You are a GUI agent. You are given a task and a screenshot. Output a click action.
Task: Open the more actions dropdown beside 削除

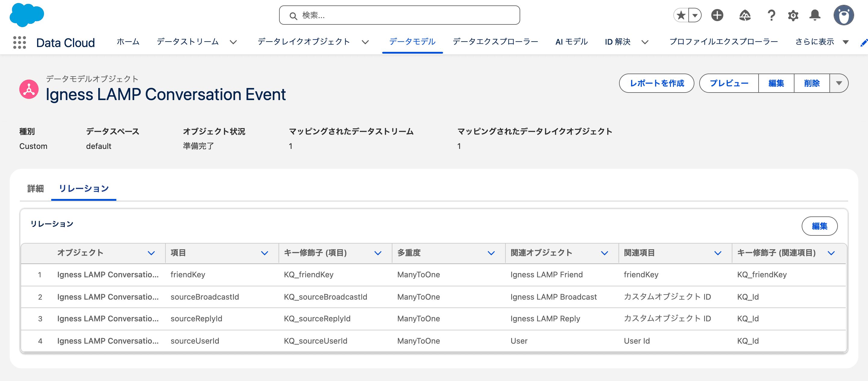[x=839, y=83]
